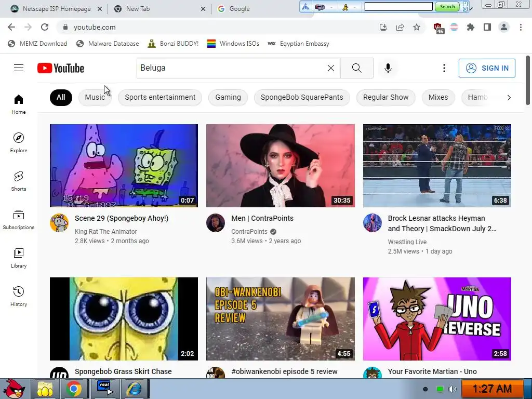Open Chrome three-dot menu
Viewport: 532px width, 399px height.
(521, 27)
